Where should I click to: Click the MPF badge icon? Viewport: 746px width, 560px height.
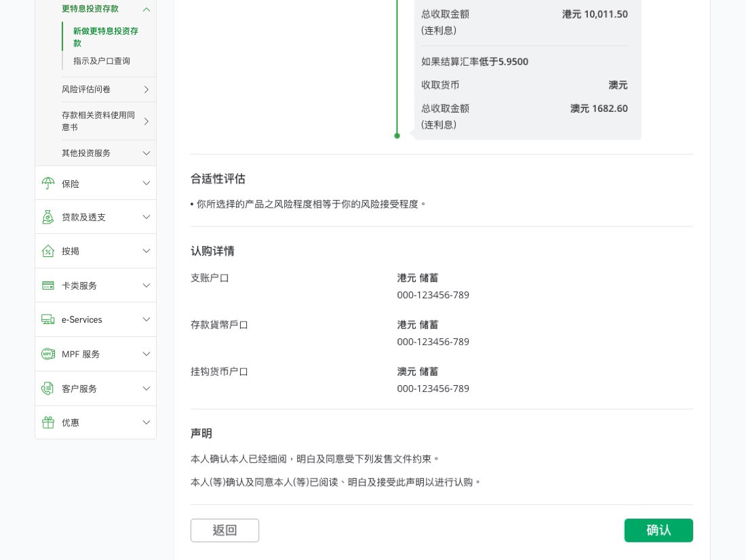click(x=48, y=354)
